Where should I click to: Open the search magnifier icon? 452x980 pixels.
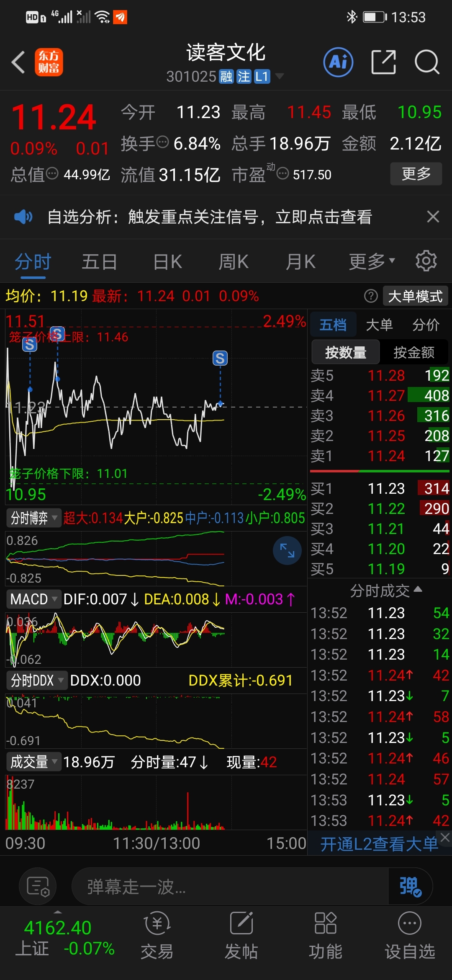tap(427, 62)
